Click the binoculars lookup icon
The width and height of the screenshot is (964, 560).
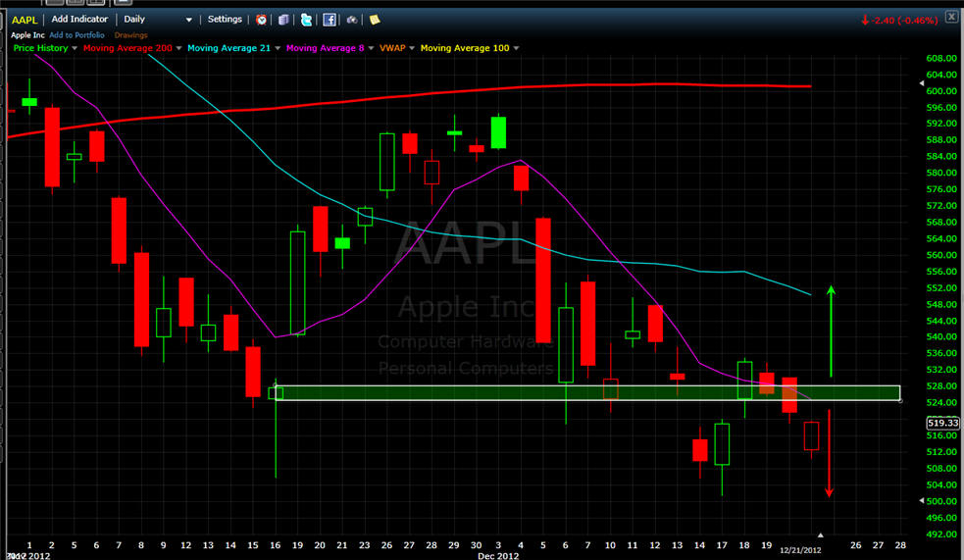coord(352,20)
